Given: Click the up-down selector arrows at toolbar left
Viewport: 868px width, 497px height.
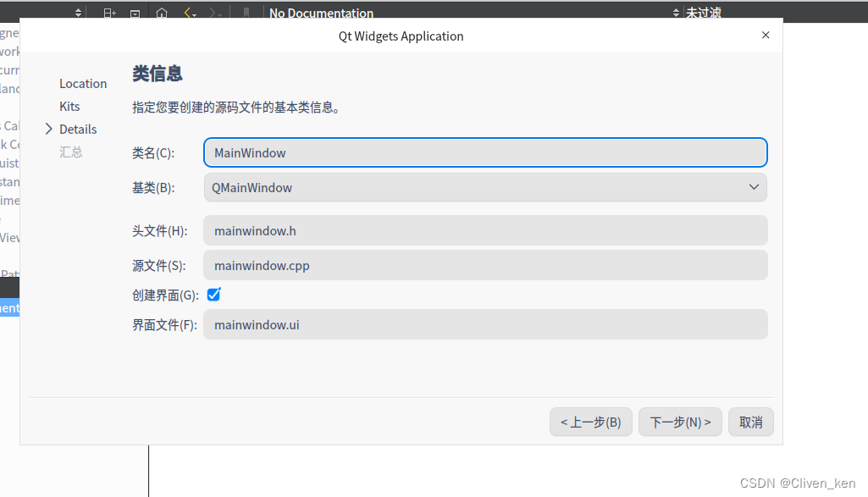Looking at the screenshot, I should (x=78, y=12).
